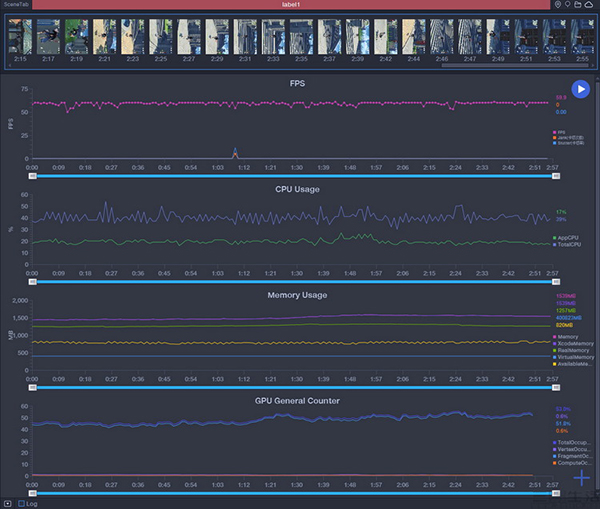
Task: Click the cloud upload icon
Action: [590, 5]
